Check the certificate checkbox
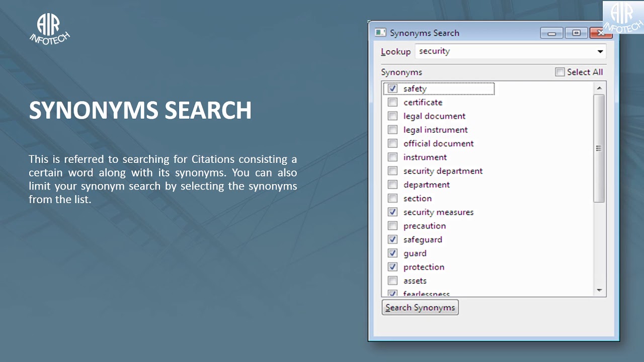 [x=392, y=102]
